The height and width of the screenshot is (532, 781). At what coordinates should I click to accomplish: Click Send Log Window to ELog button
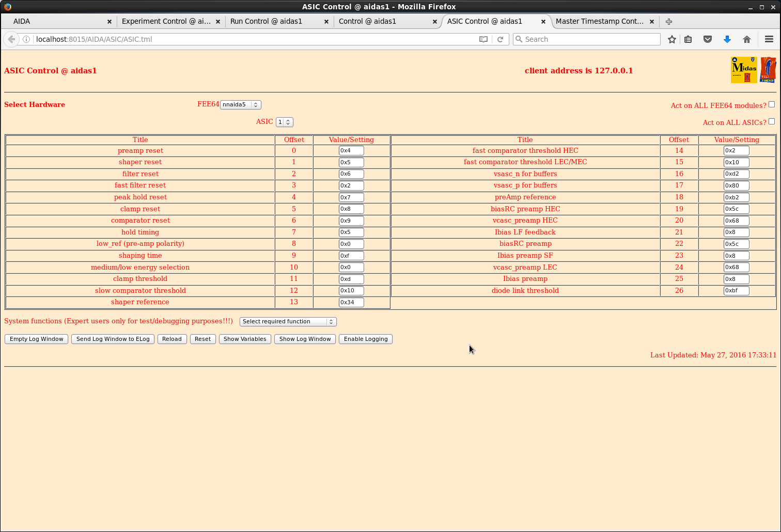pyautogui.click(x=113, y=339)
